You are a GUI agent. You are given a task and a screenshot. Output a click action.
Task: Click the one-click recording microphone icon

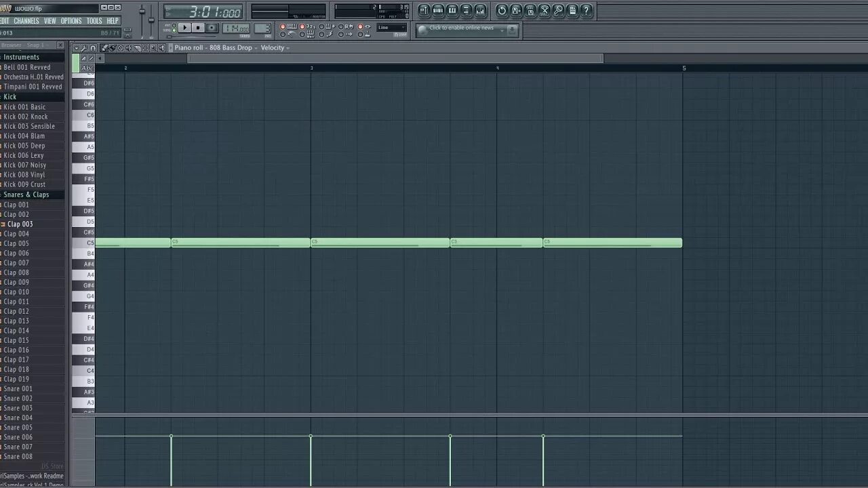558,10
